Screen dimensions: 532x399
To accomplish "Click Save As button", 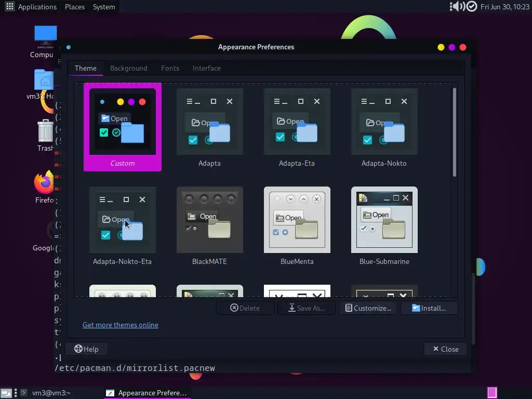I will [307, 308].
